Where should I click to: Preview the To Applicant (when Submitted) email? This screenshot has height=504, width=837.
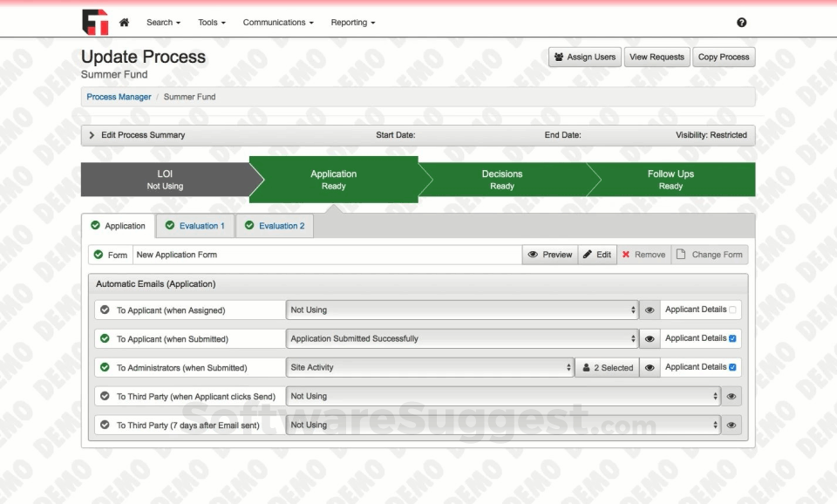click(x=650, y=338)
